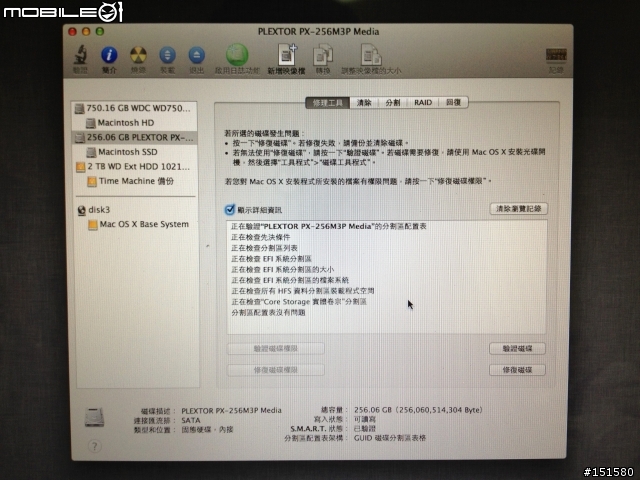The height and width of the screenshot is (480, 640).
Task: Open the Log (記錄) toolbar icon
Action: pyautogui.click(x=556, y=55)
